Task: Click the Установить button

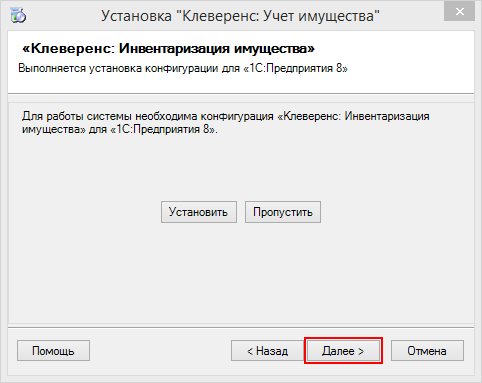Action: (x=199, y=212)
